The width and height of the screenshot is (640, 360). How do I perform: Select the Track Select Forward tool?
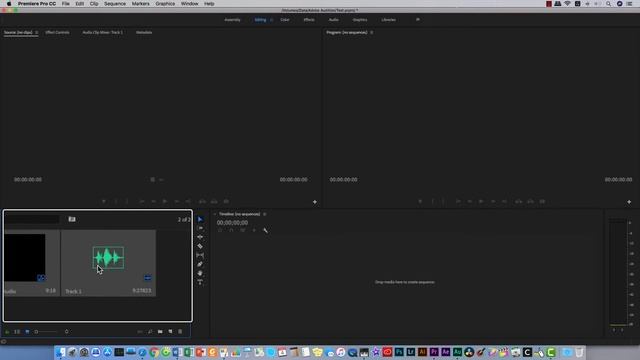(x=200, y=228)
